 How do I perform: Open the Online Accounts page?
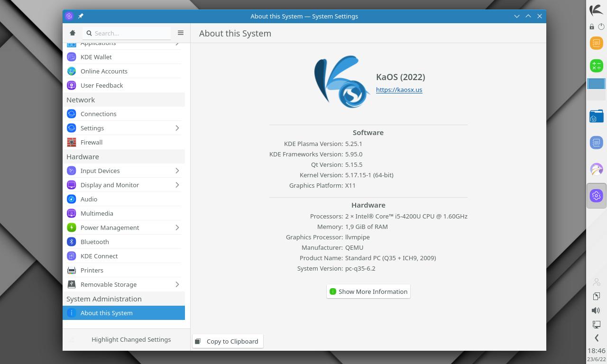(124, 71)
